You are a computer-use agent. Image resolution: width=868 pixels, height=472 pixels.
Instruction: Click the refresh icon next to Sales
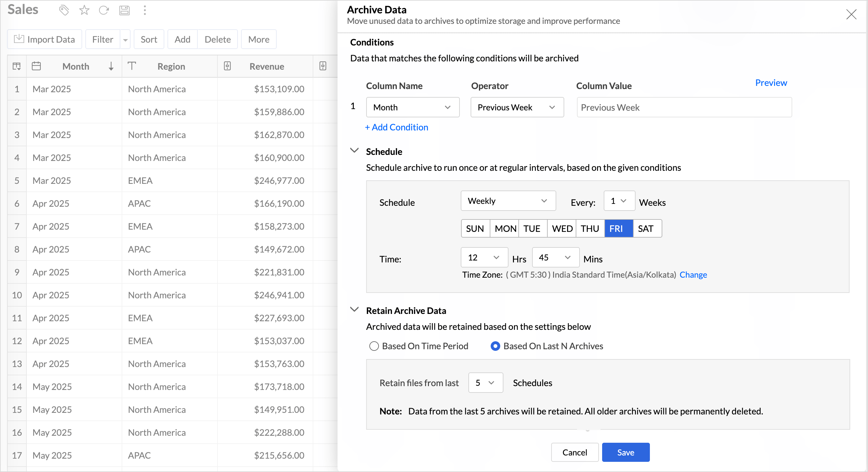104,10
